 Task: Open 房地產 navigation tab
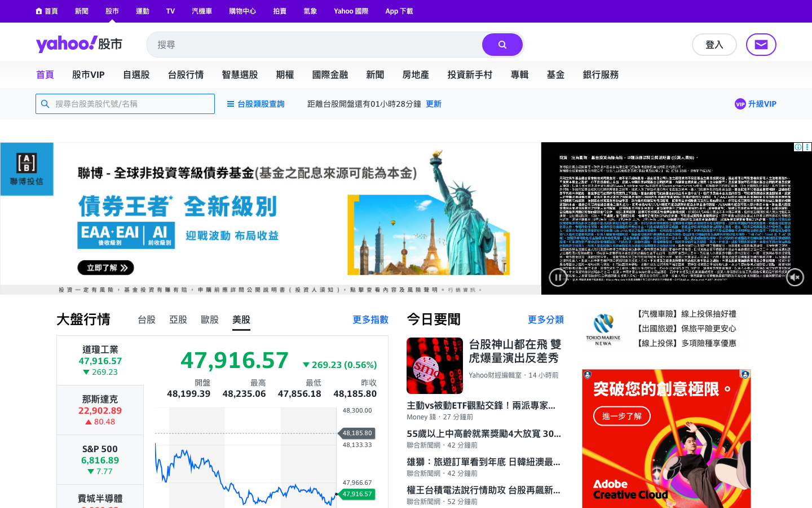point(416,75)
